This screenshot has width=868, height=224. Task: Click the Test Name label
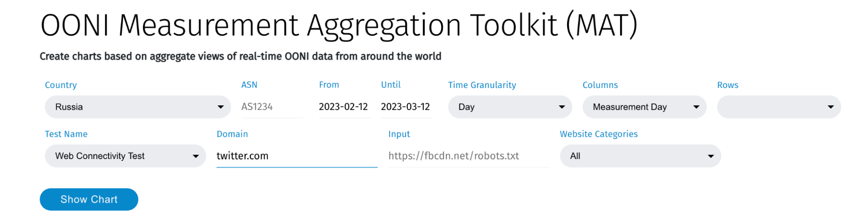pos(66,134)
